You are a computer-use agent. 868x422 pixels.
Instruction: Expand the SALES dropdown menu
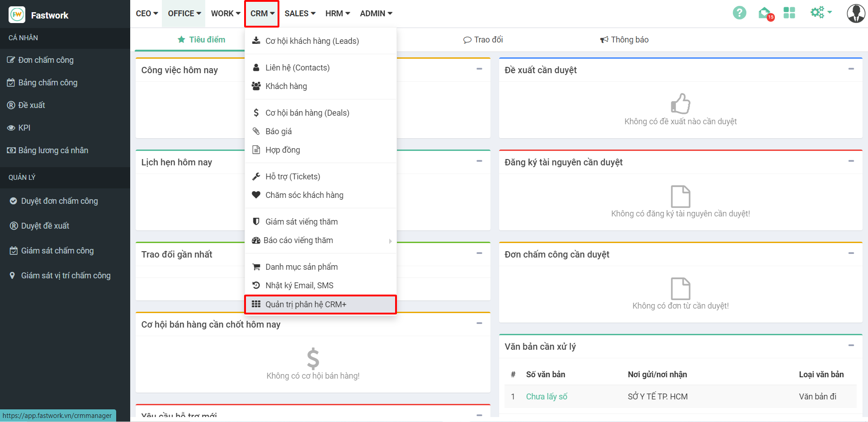tap(300, 14)
